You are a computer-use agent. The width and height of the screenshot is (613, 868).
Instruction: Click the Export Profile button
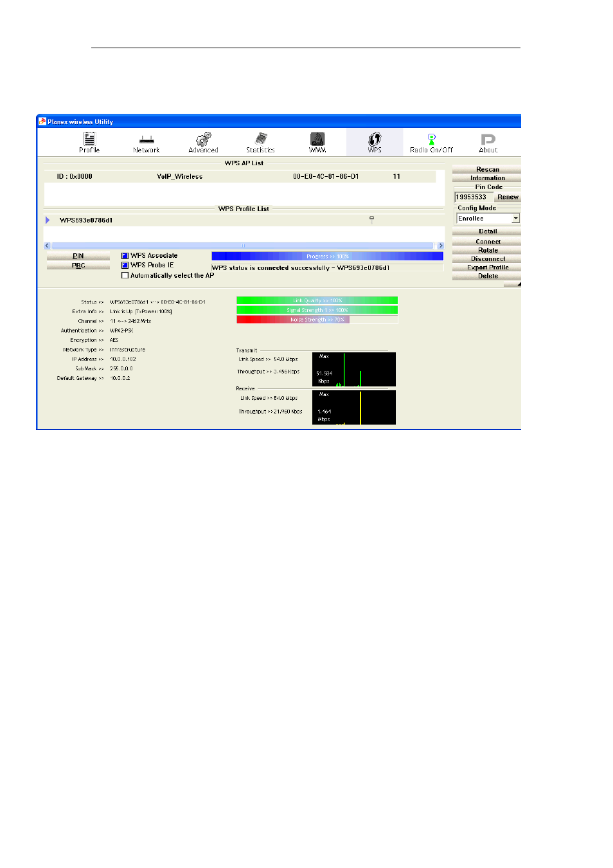click(488, 267)
